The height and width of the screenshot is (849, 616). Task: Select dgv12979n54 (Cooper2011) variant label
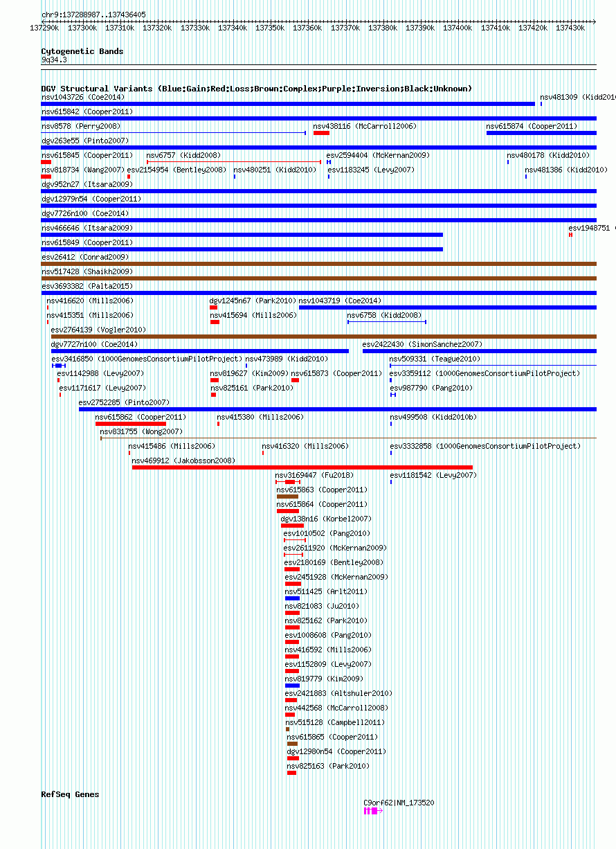click(91, 199)
